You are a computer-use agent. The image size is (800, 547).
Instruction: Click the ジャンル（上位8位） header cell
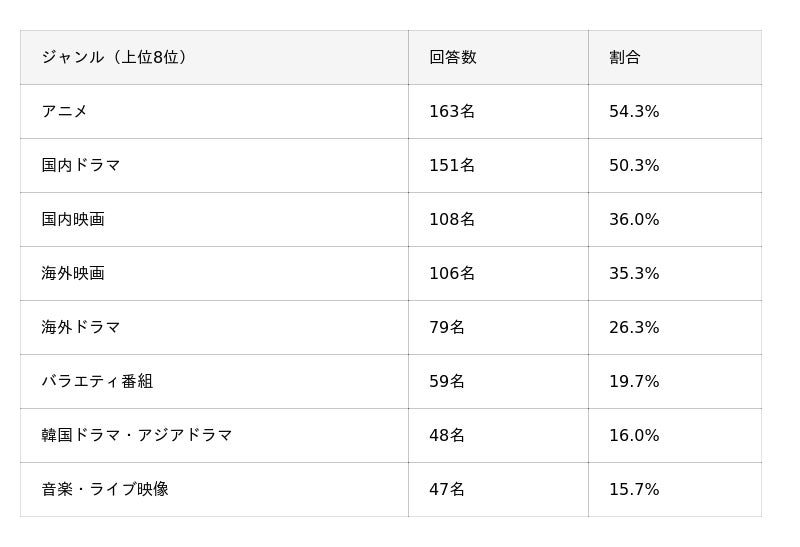coord(116,58)
